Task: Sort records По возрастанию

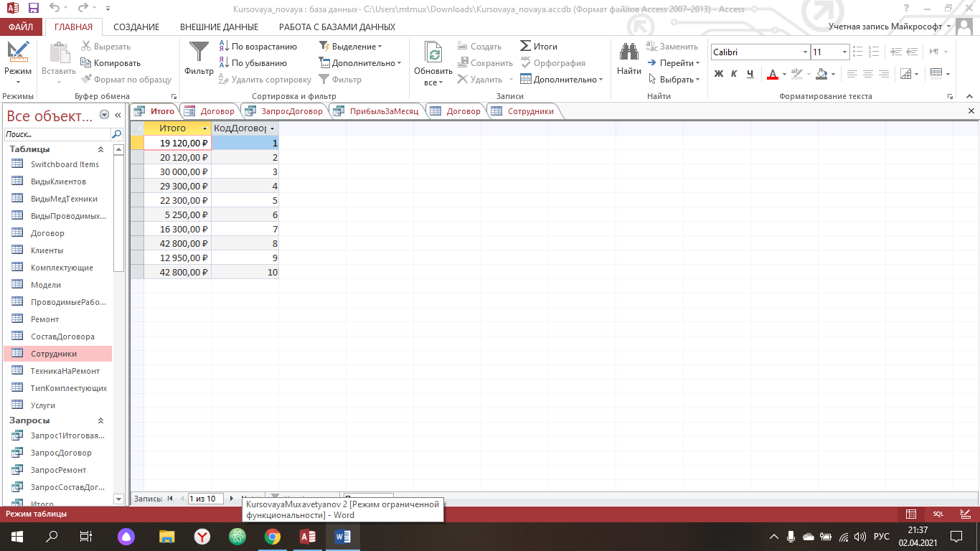Action: pos(258,47)
